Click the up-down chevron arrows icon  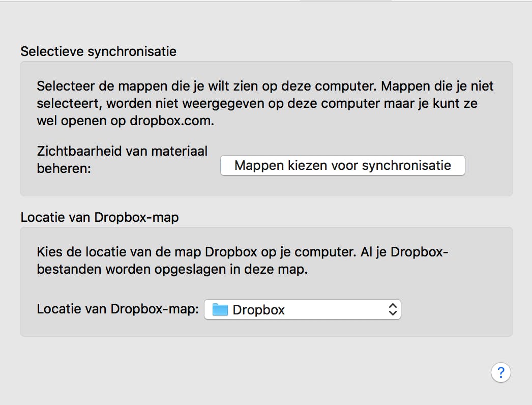click(x=392, y=309)
